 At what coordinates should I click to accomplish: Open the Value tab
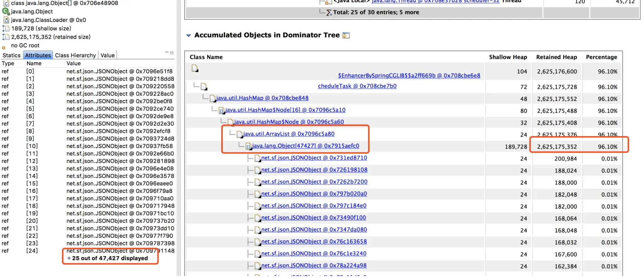pos(107,55)
